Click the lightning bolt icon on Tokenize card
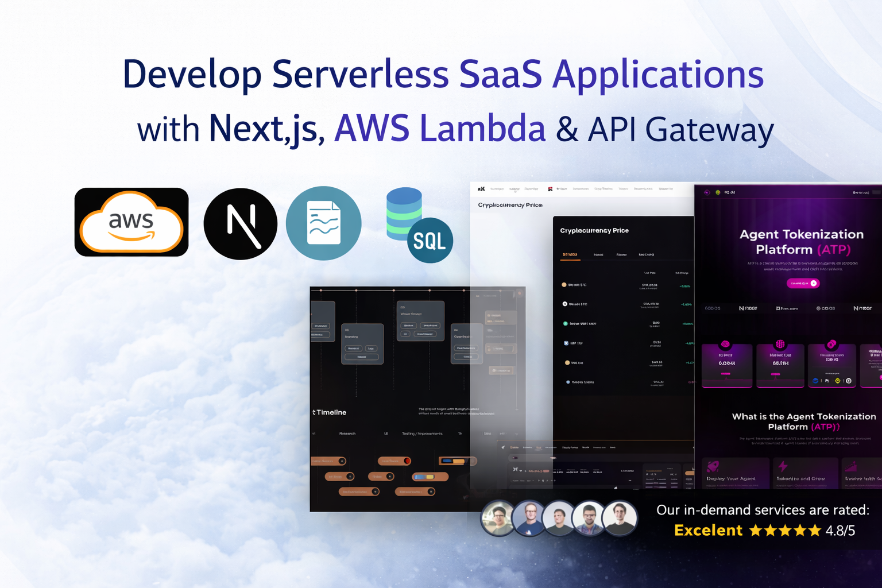882x588 pixels. tap(783, 466)
